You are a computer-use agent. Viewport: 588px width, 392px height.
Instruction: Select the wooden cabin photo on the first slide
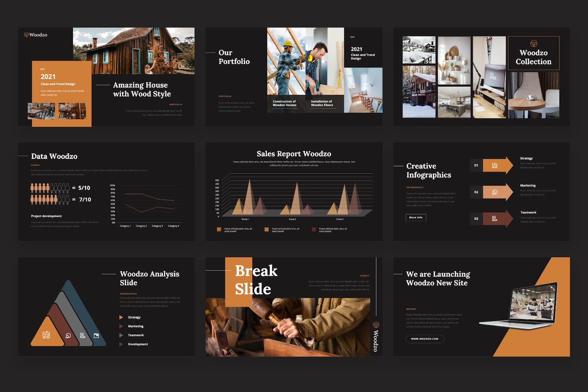pyautogui.click(x=133, y=51)
